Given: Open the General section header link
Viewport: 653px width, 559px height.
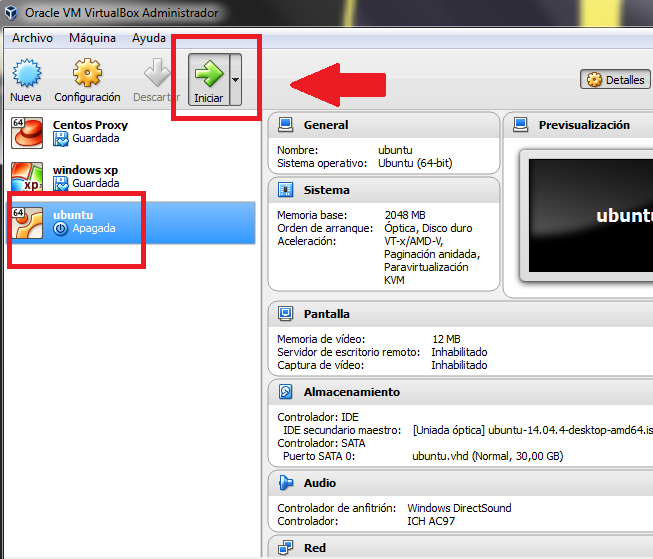Looking at the screenshot, I should tap(326, 125).
